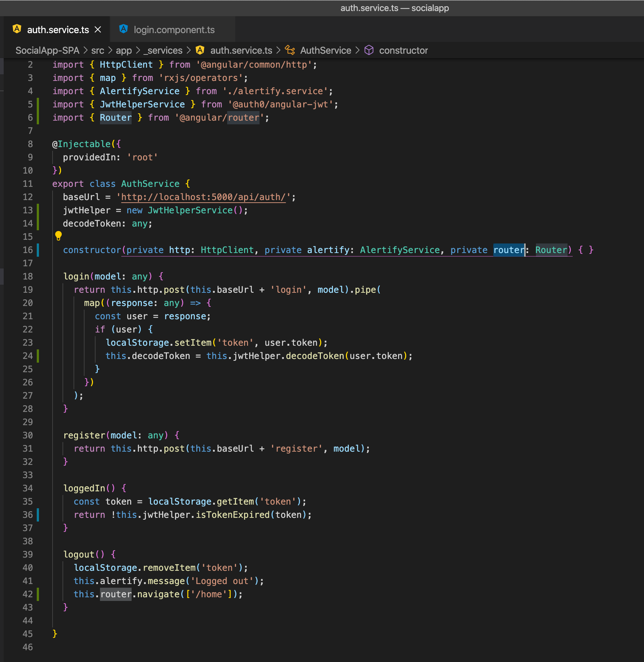Screen dimensions: 644x662
Task: Select the auth.service.ts tab
Action: point(58,30)
